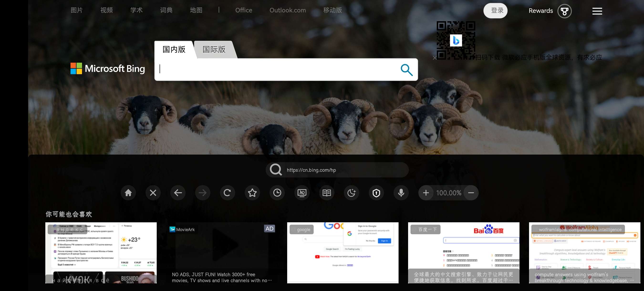Open reader mode book icon

point(327,193)
